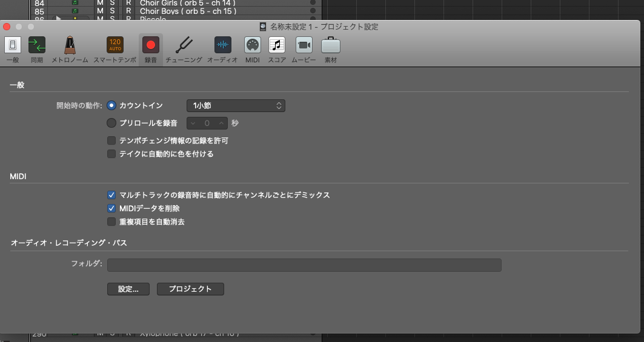Close the project settings window
This screenshot has width=644, height=342.
(x=7, y=27)
